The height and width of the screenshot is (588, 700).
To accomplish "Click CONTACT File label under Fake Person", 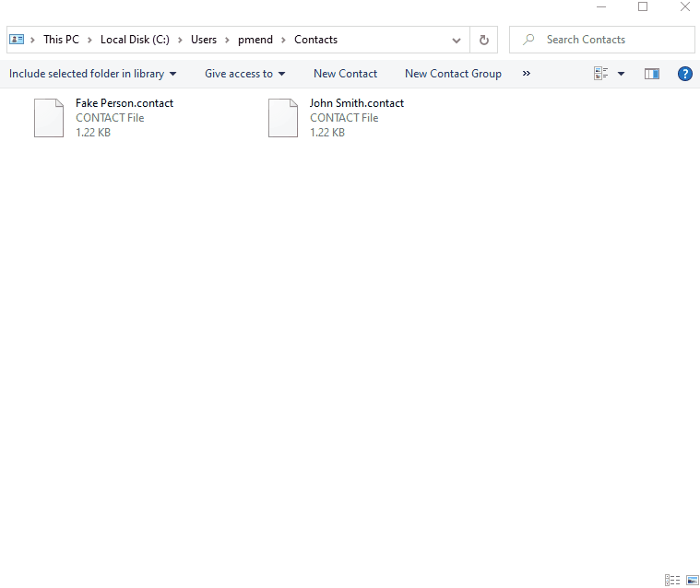I will [x=110, y=118].
